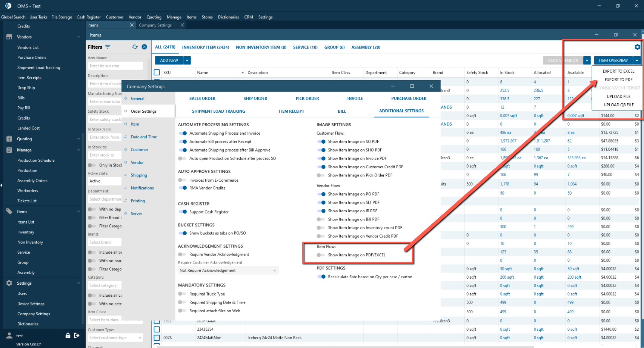Click the Notifications section marker icon
644x348 pixels.
click(x=126, y=188)
